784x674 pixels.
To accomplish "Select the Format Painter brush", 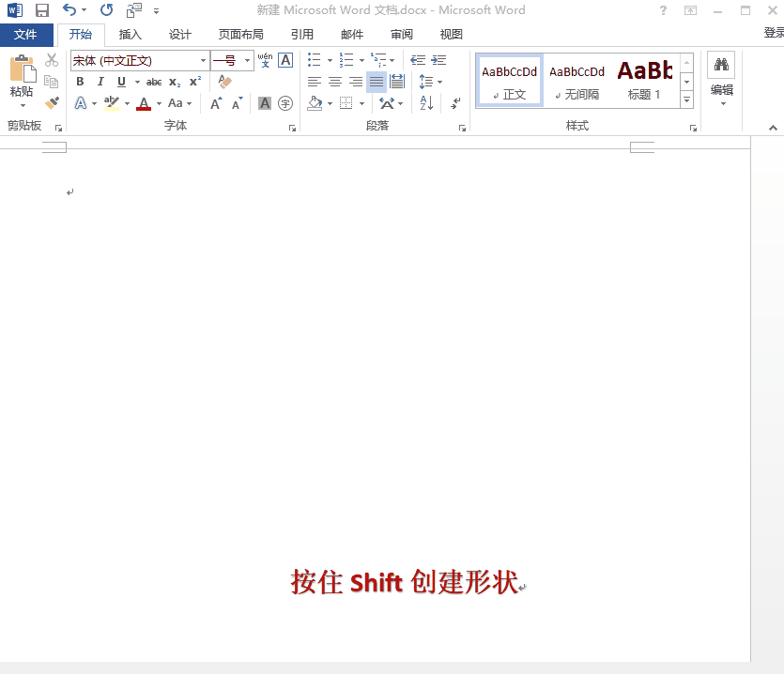I will click(52, 103).
